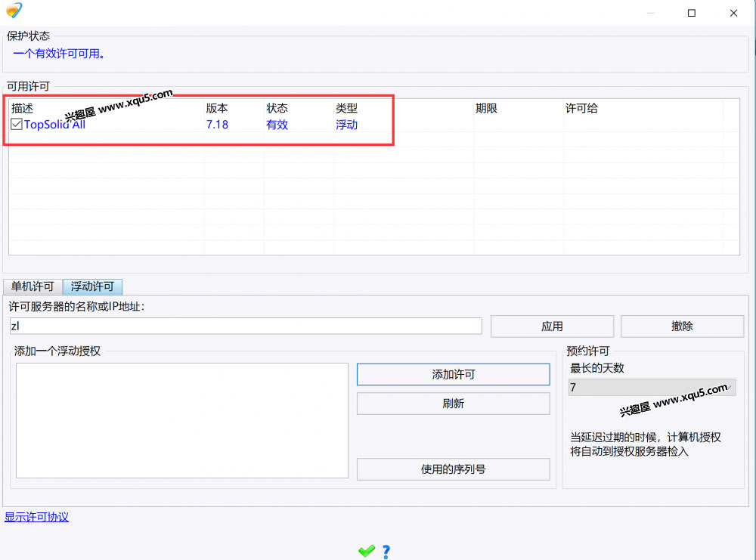Image resolution: width=756 pixels, height=560 pixels.
Task: Open 使用的序列号 button
Action: point(453,469)
